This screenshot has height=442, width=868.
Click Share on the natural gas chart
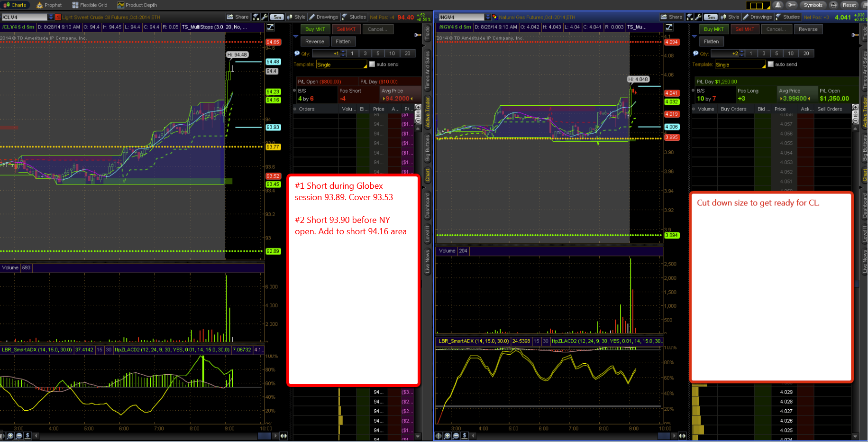pyautogui.click(x=672, y=17)
